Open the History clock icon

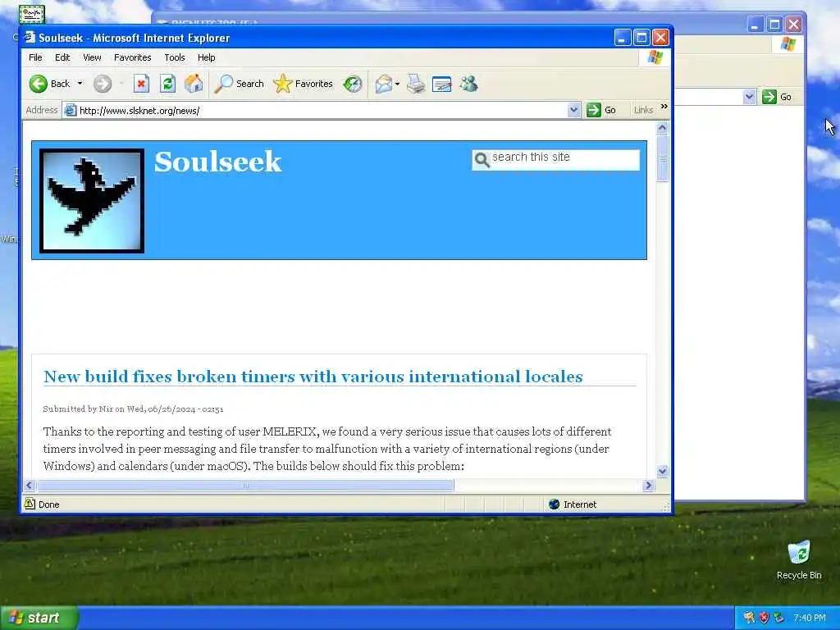point(353,84)
